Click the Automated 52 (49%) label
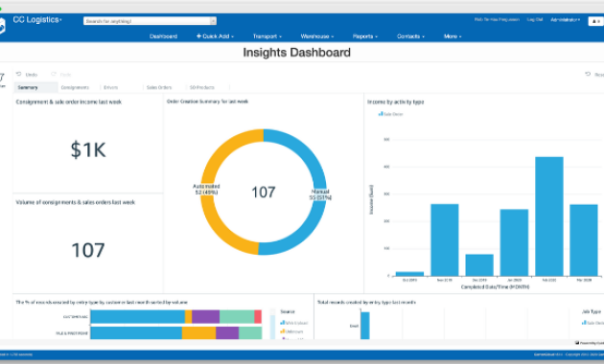 click(x=206, y=189)
